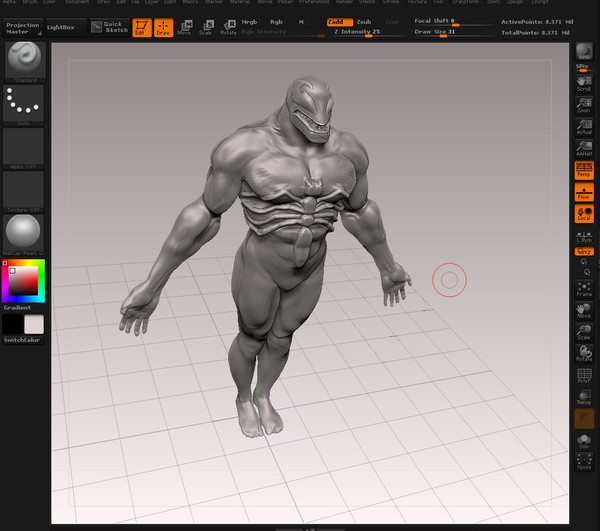
Task: Open the Document menu
Action: pyautogui.click(x=77, y=2)
